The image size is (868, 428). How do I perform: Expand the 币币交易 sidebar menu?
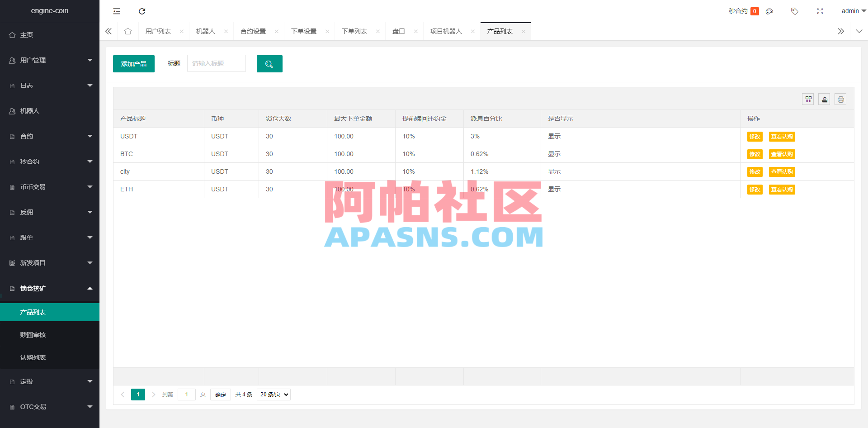(50, 187)
